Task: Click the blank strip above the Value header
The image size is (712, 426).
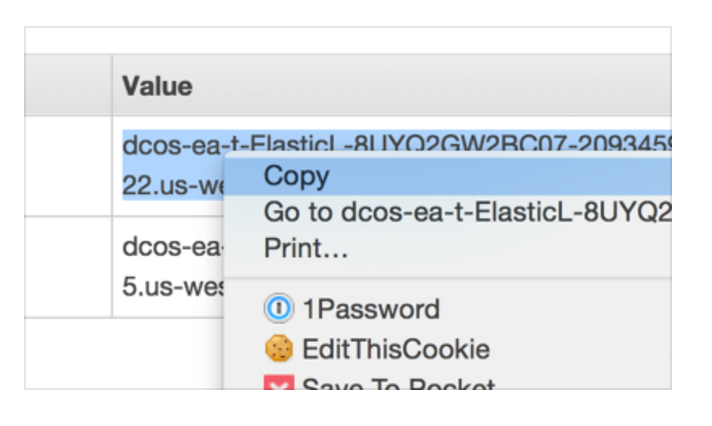Action: (348, 41)
